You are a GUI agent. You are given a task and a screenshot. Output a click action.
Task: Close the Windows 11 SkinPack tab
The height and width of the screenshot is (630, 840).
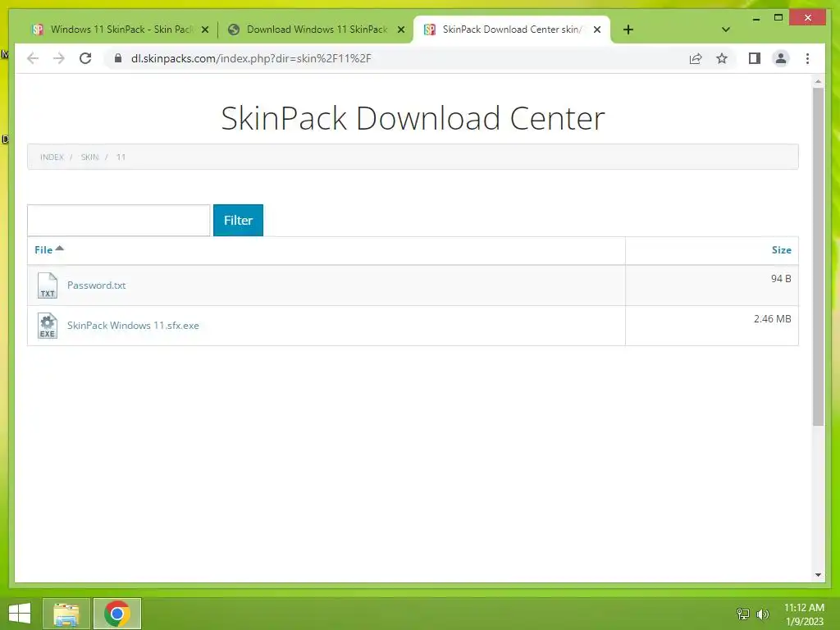204,30
